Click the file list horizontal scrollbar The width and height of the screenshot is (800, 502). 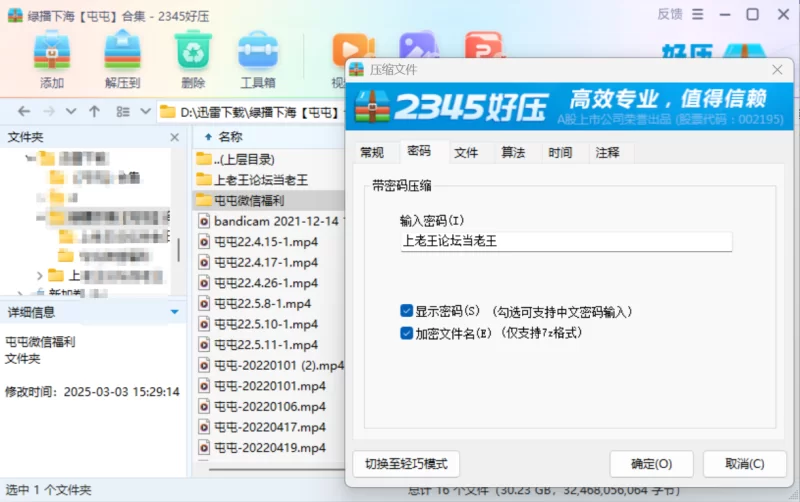[276, 468]
